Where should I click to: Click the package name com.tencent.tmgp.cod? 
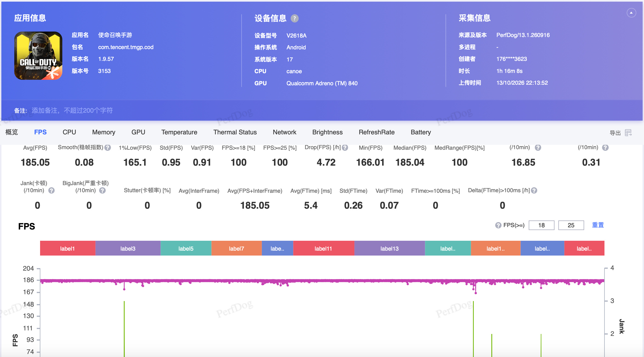(126, 47)
